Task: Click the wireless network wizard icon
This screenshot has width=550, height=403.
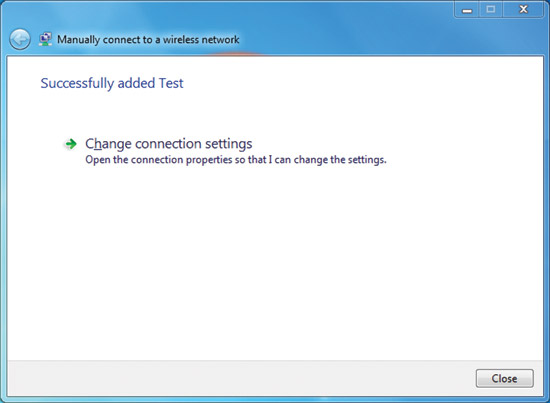Action: pos(45,39)
